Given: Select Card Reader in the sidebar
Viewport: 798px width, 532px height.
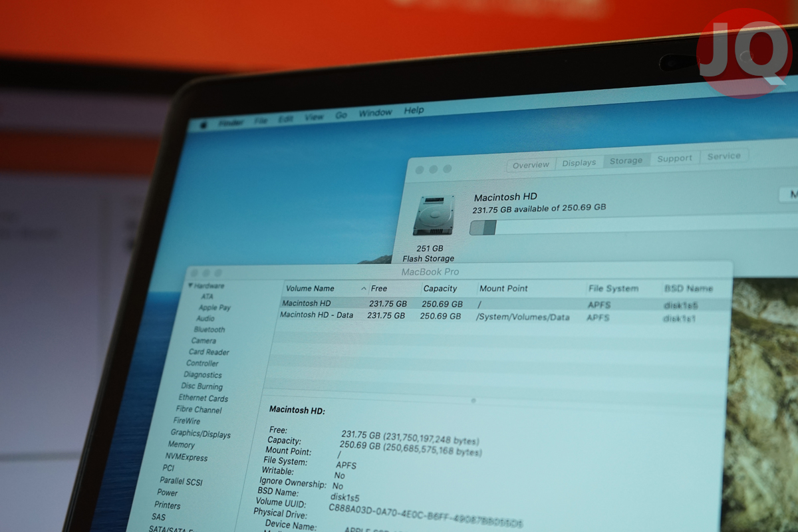Looking at the screenshot, I should [209, 352].
